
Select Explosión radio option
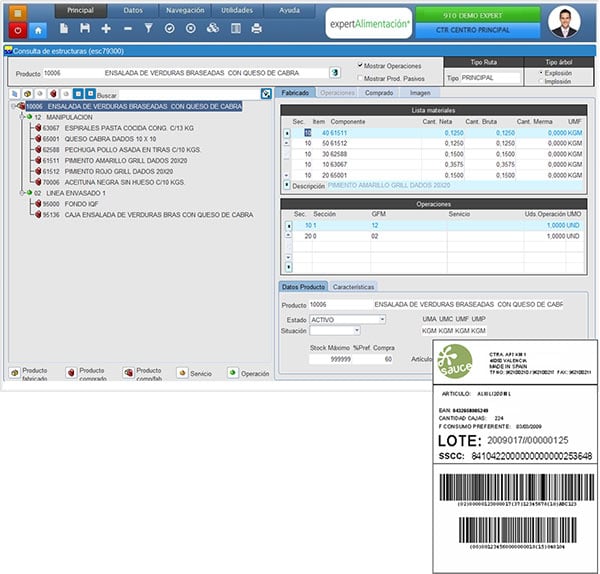(x=541, y=72)
